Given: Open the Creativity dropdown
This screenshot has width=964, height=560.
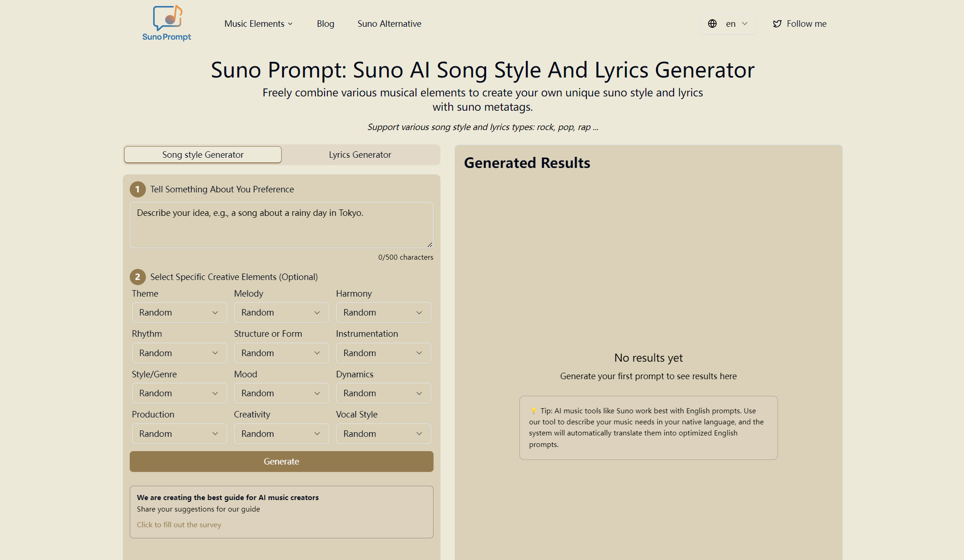Looking at the screenshot, I should click(x=281, y=434).
